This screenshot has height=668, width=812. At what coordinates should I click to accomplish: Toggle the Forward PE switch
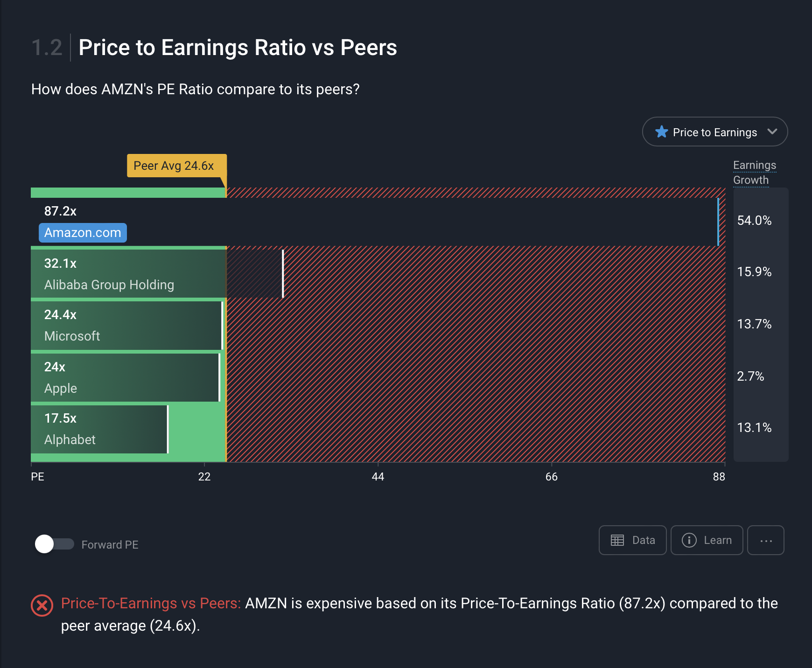point(54,544)
